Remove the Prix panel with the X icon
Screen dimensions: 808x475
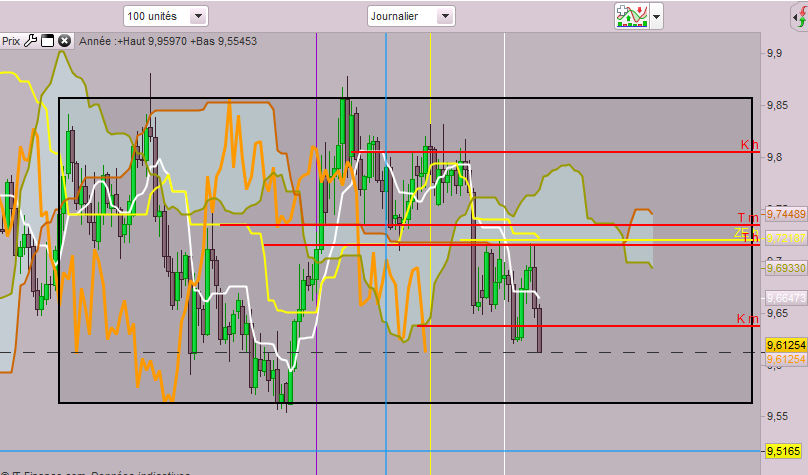64,41
